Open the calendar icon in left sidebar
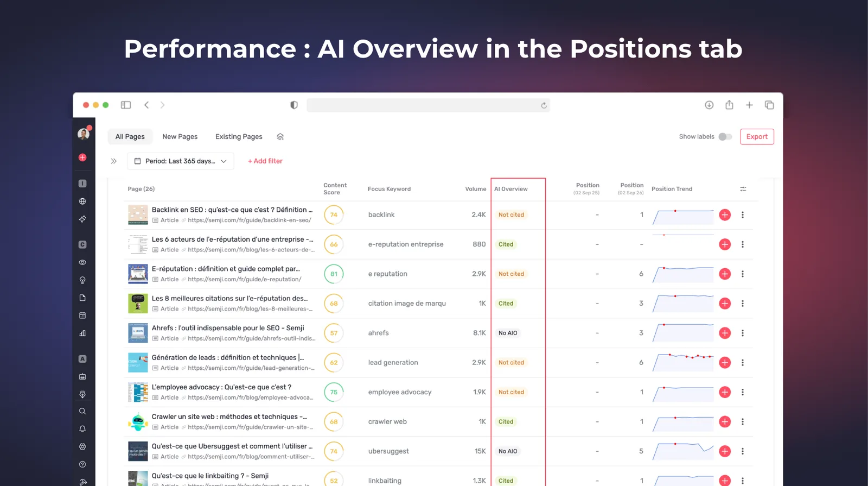This screenshot has height=486, width=868. pos(82,315)
